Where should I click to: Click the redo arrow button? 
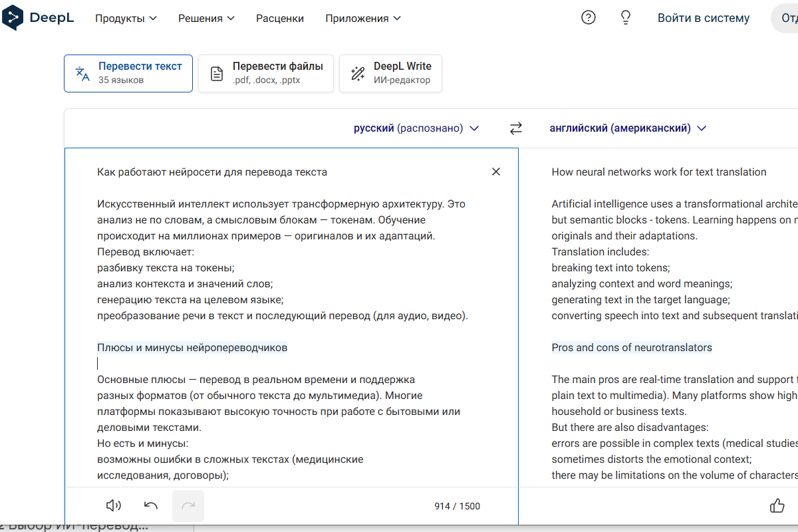(188, 506)
